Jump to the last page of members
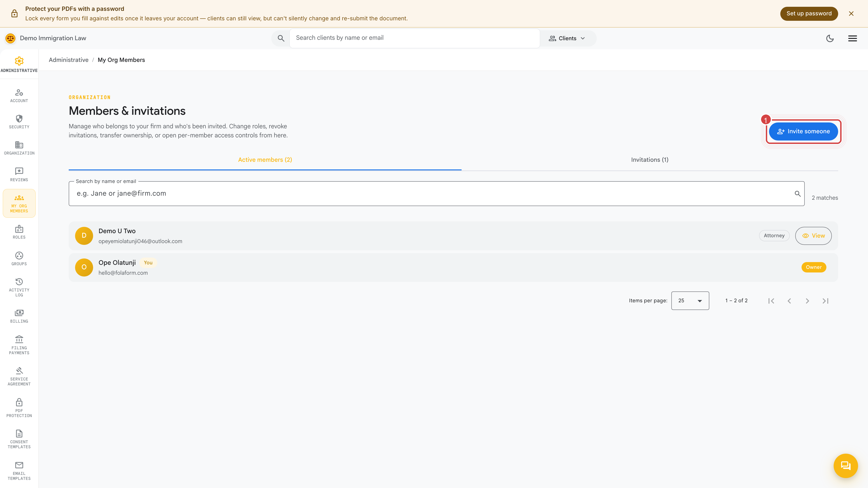The width and height of the screenshot is (868, 488). click(x=825, y=301)
